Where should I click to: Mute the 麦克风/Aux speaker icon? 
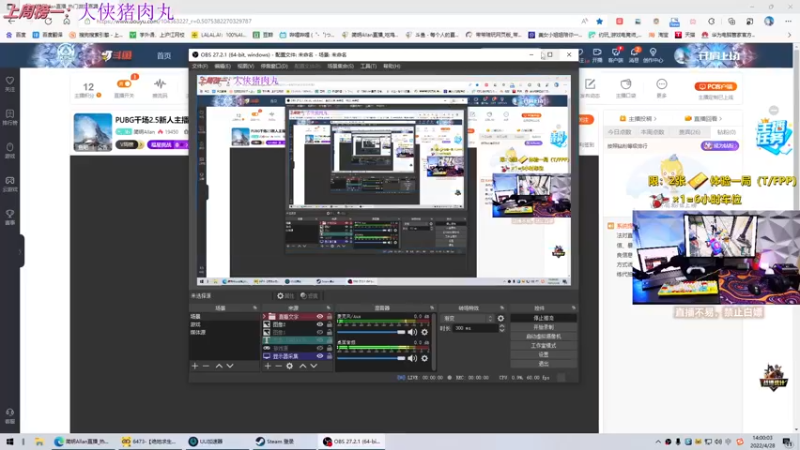(412, 332)
